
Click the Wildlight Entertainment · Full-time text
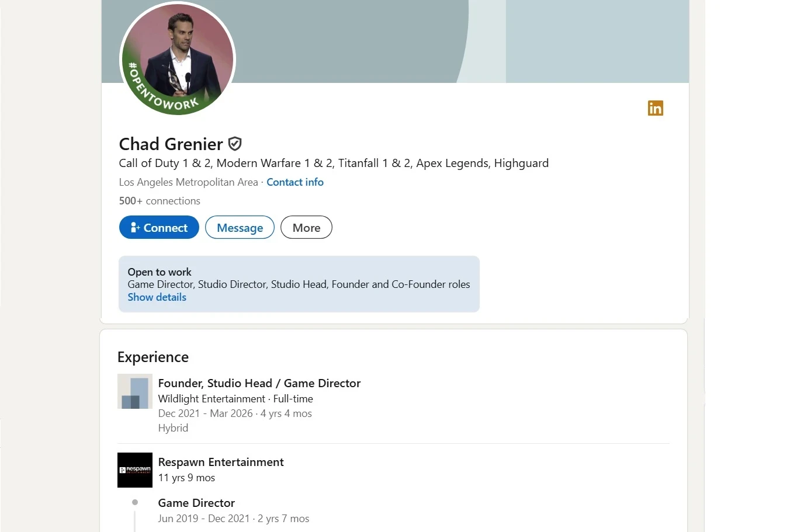pyautogui.click(x=235, y=399)
